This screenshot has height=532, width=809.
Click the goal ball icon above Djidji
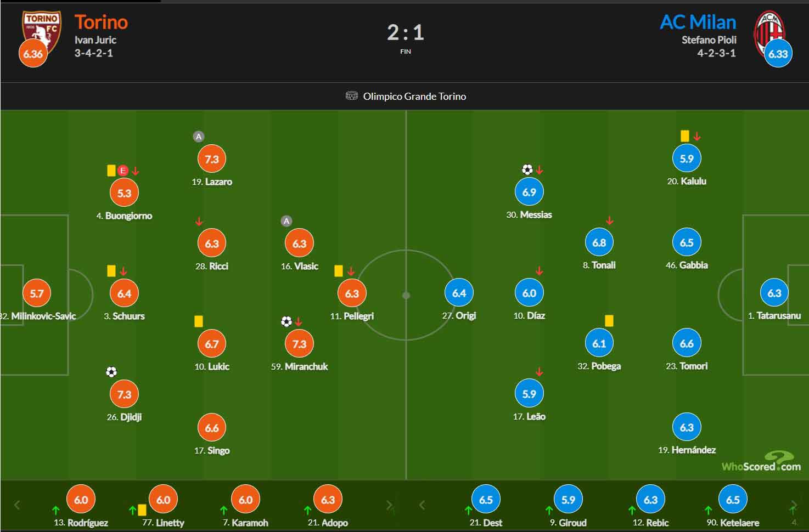(111, 372)
